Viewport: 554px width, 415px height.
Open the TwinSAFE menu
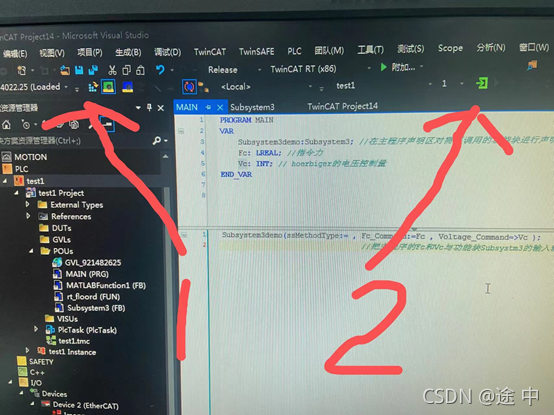(x=257, y=52)
